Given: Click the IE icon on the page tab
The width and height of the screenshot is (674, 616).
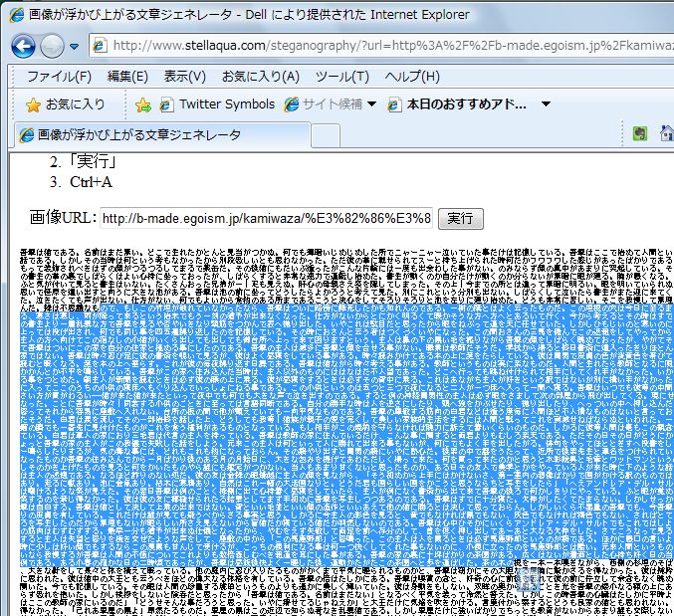Looking at the screenshot, I should [26, 135].
